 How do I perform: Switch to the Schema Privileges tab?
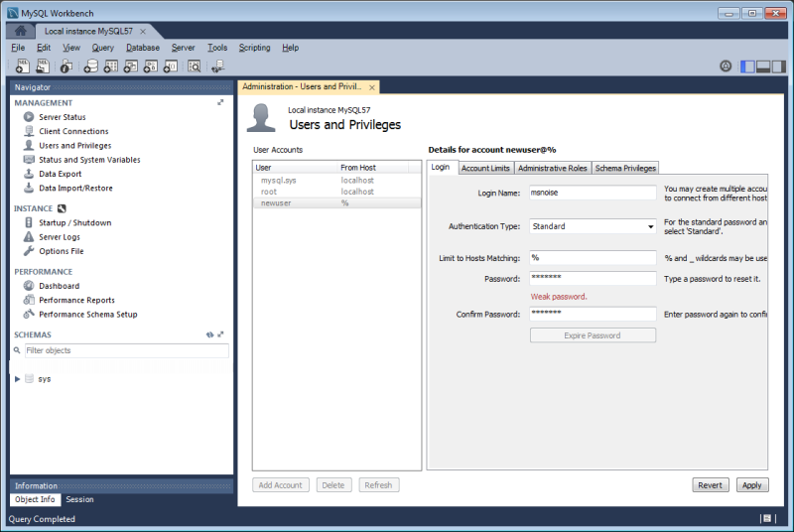click(625, 168)
